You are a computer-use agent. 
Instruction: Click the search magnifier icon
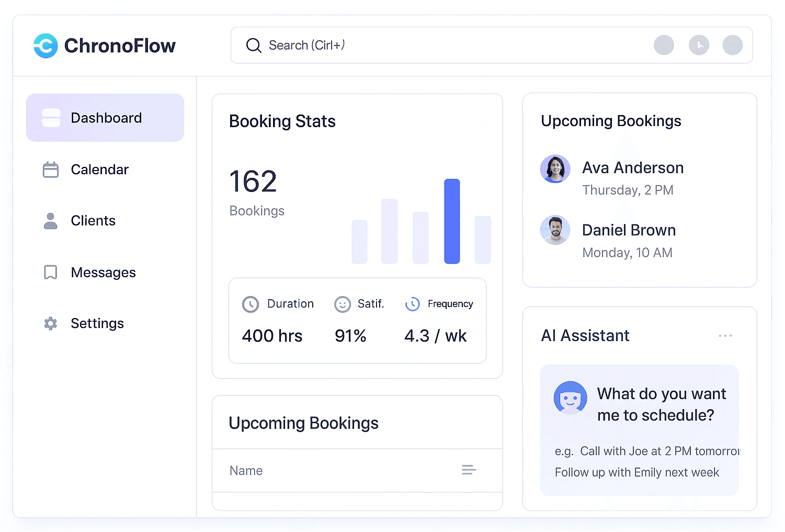coord(253,46)
